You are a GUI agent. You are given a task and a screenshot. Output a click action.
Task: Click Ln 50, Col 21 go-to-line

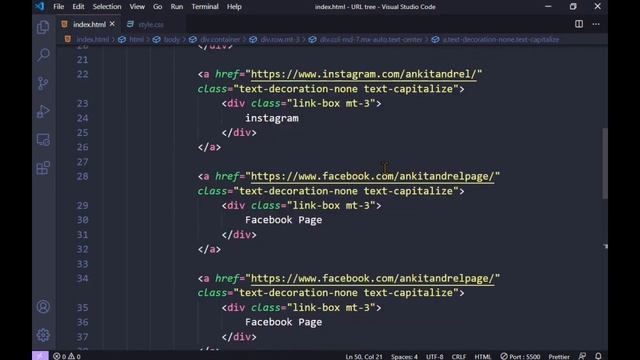(364, 356)
